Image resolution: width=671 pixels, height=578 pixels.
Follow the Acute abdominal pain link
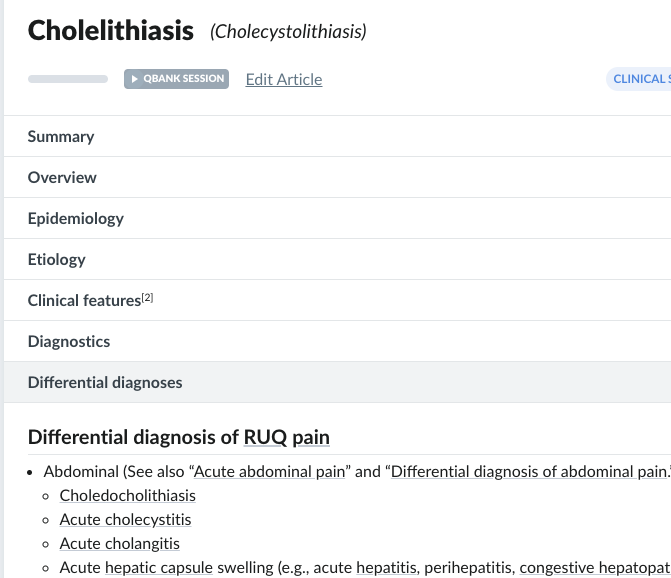point(269,472)
